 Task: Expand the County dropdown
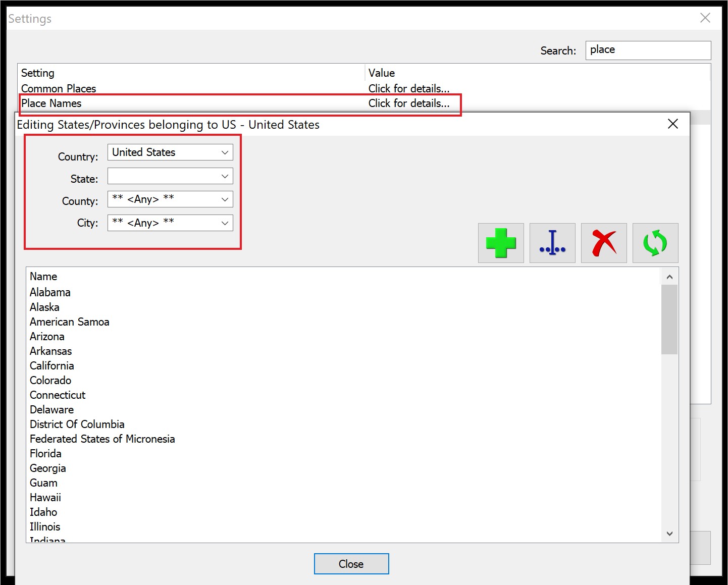[x=170, y=199]
